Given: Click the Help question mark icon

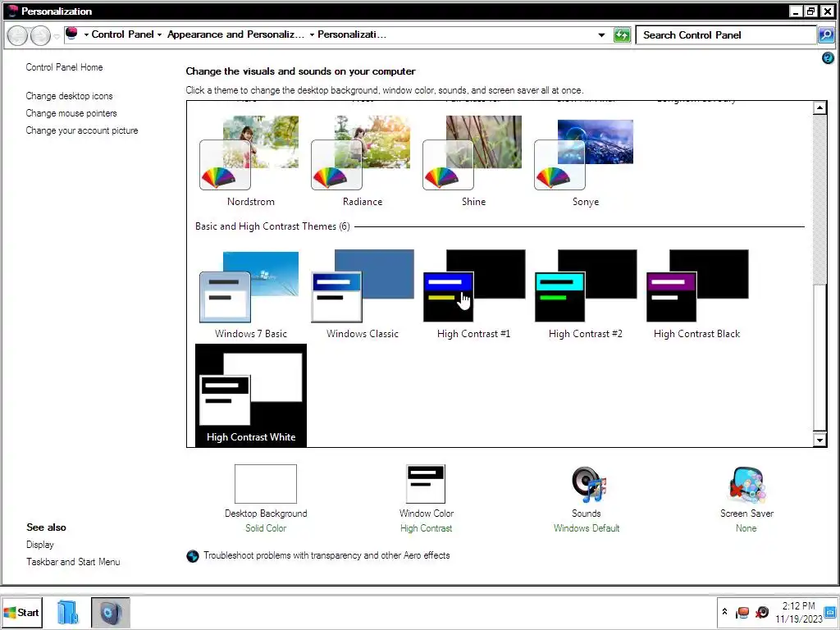Looking at the screenshot, I should (x=828, y=58).
